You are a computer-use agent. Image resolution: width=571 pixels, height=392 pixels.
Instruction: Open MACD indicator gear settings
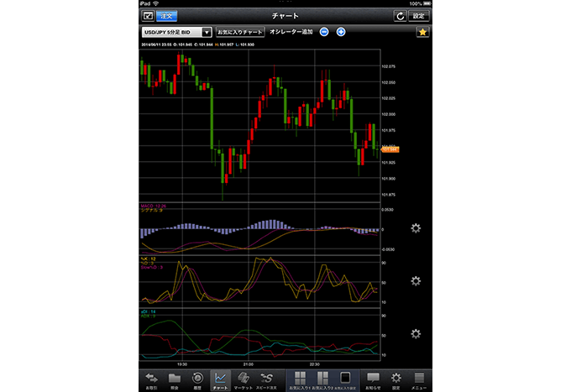pyautogui.click(x=415, y=228)
